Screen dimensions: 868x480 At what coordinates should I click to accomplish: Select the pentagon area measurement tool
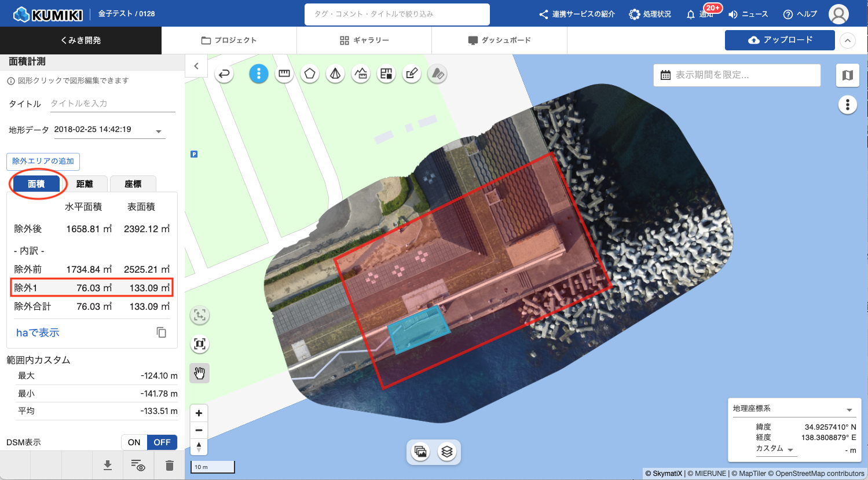click(x=310, y=74)
